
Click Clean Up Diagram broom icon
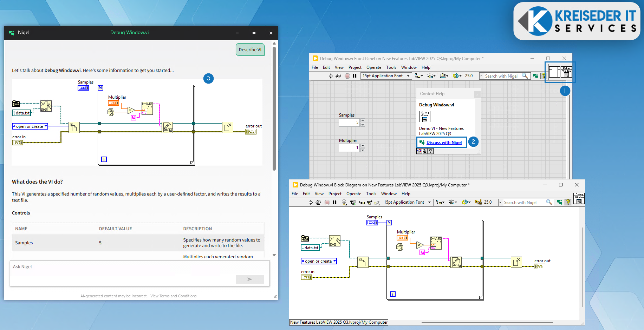point(478,202)
